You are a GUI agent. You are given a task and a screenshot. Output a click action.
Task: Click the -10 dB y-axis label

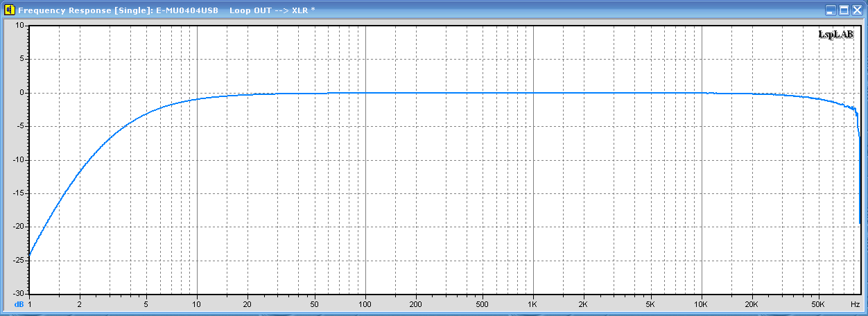[17, 160]
